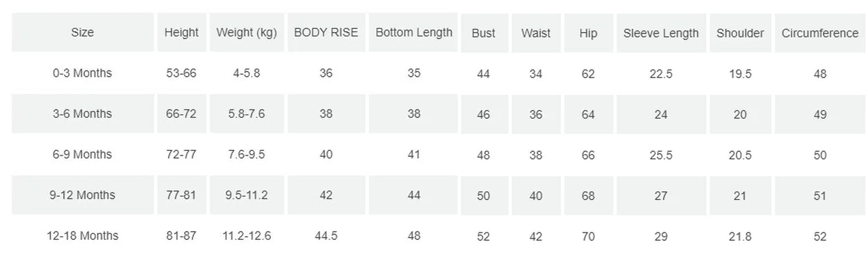Click the 3-6 Months size cell
The image size is (868, 255).
click(82, 114)
